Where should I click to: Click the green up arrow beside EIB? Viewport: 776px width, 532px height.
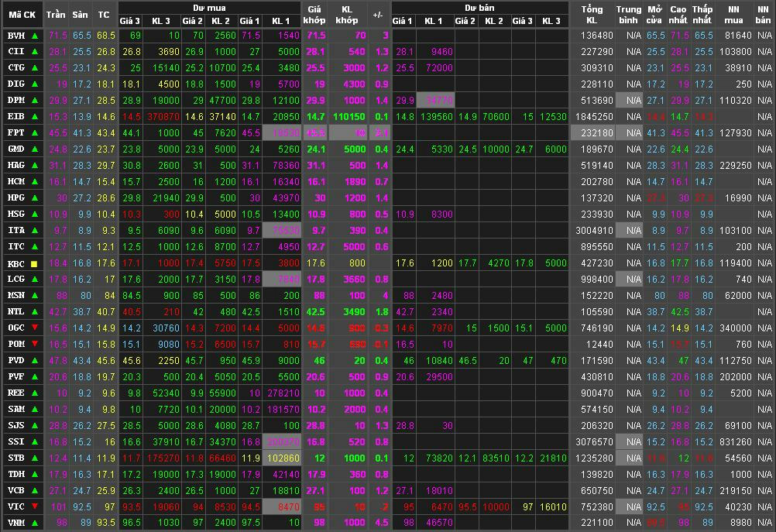(x=35, y=117)
